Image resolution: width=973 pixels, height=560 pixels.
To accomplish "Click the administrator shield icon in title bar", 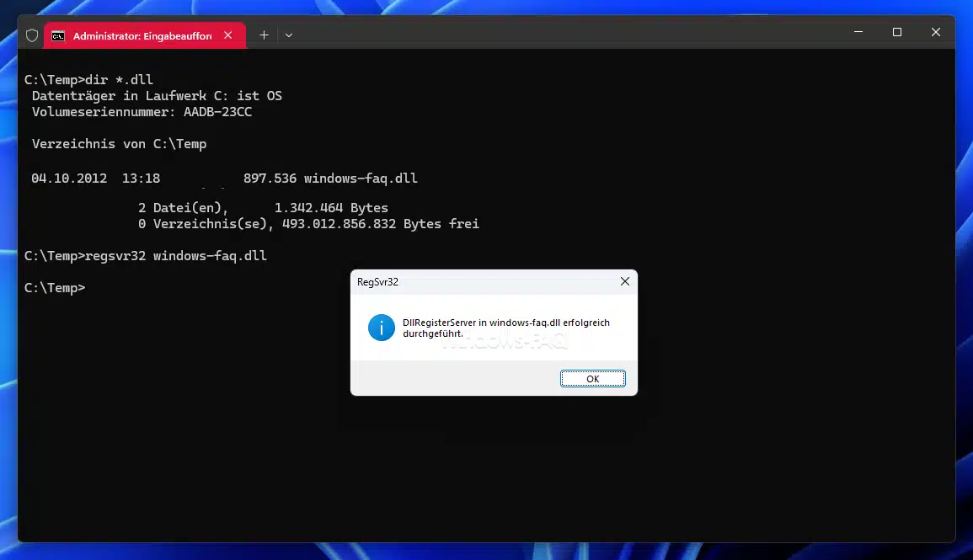I will (32, 35).
